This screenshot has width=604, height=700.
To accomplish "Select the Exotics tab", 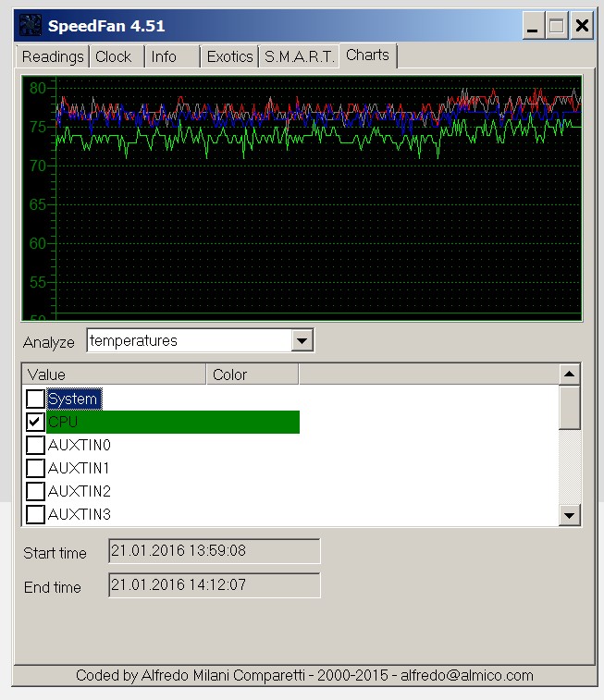I will (229, 56).
